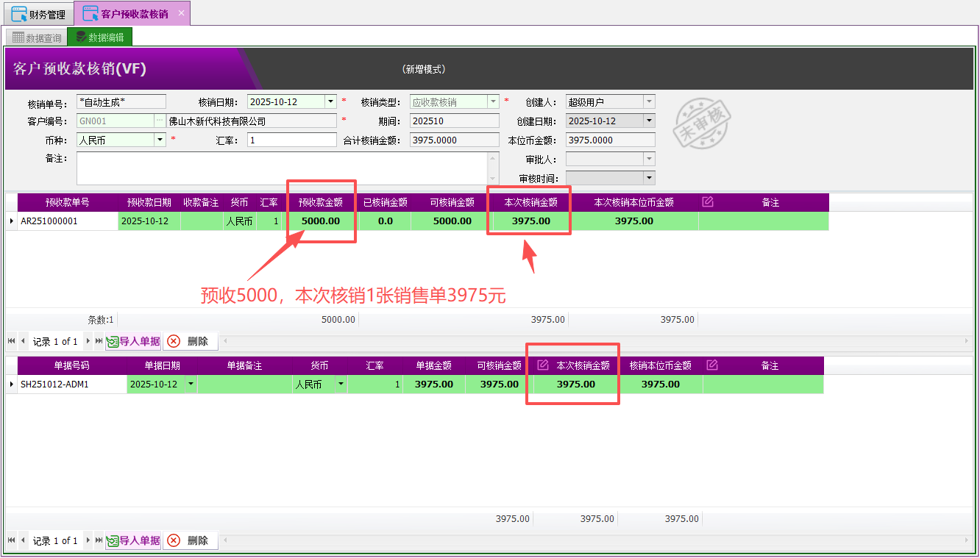Click 删除 under the sales document grid
The height and width of the screenshot is (558, 980).
point(191,540)
